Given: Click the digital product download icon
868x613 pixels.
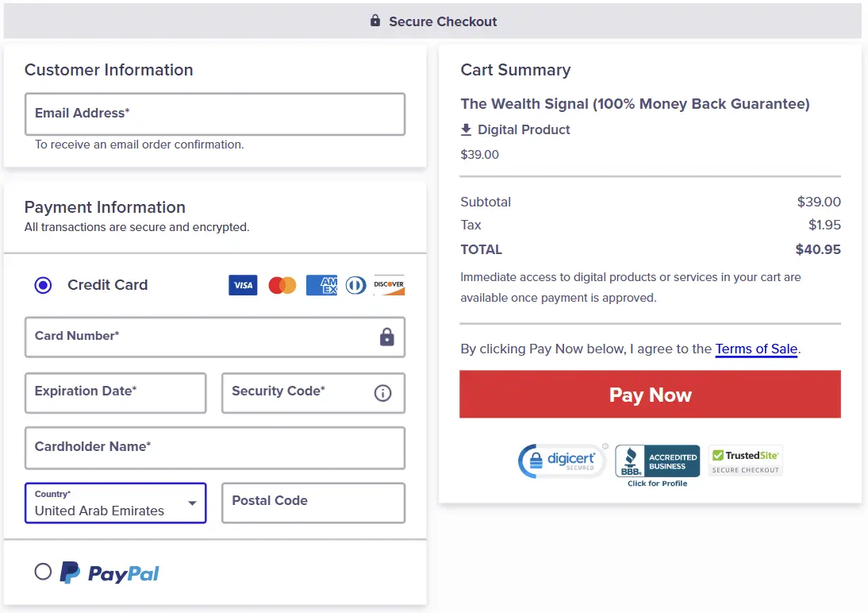Looking at the screenshot, I should pos(467,129).
